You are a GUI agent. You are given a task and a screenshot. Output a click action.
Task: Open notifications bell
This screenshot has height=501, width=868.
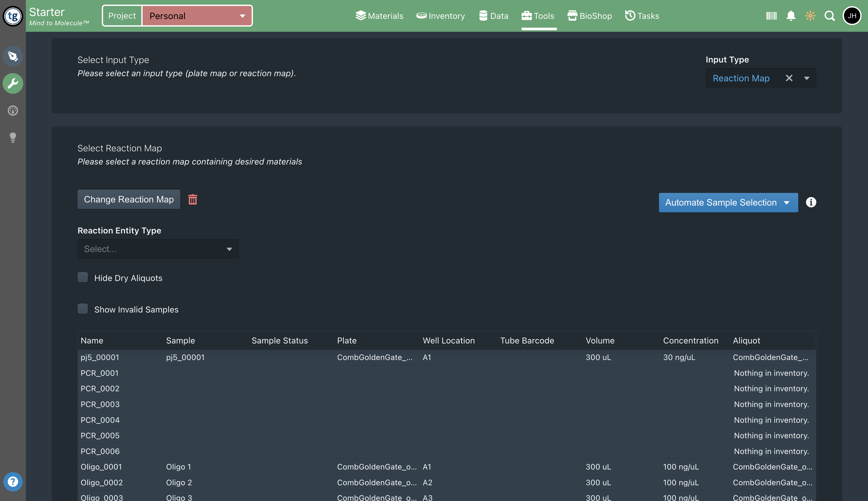(791, 16)
